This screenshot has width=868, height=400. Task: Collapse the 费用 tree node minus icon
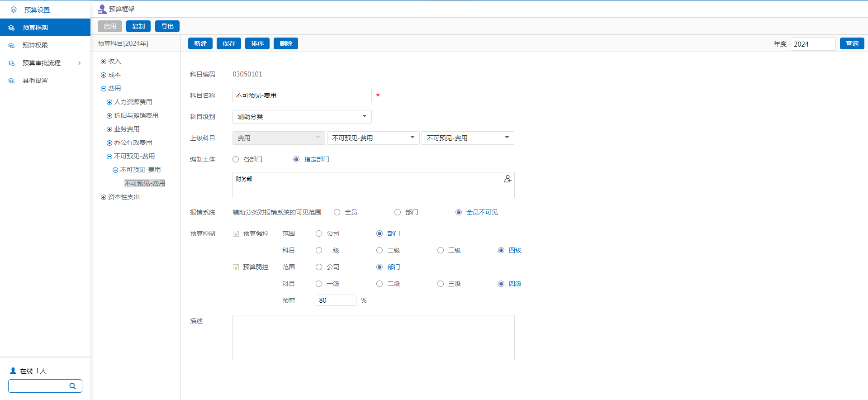click(x=104, y=89)
